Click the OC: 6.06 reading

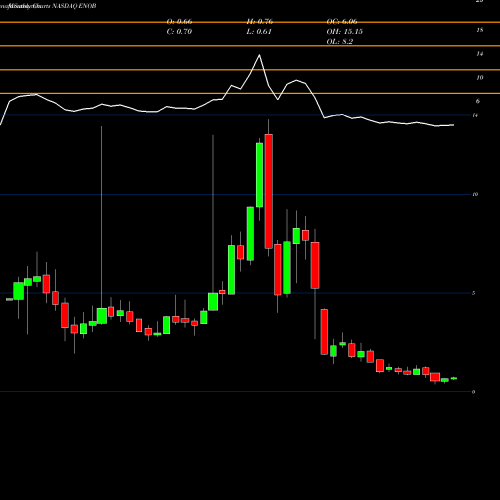pos(342,22)
